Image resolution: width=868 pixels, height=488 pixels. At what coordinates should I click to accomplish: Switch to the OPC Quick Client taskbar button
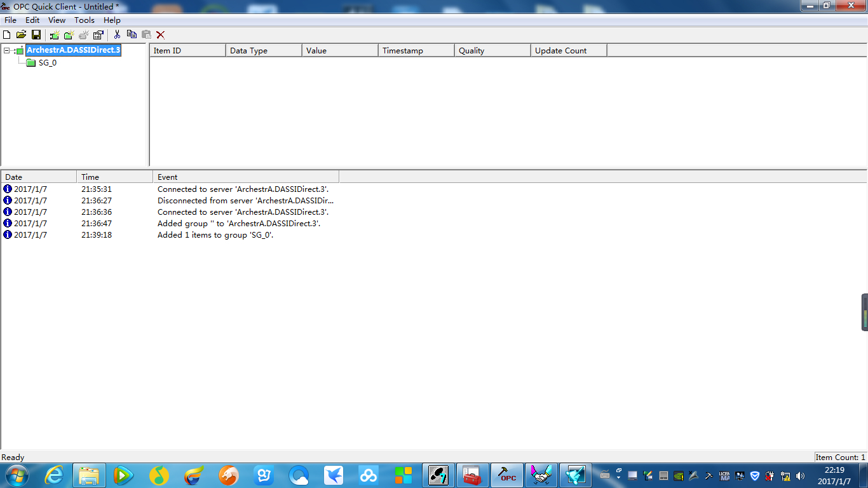pyautogui.click(x=507, y=475)
